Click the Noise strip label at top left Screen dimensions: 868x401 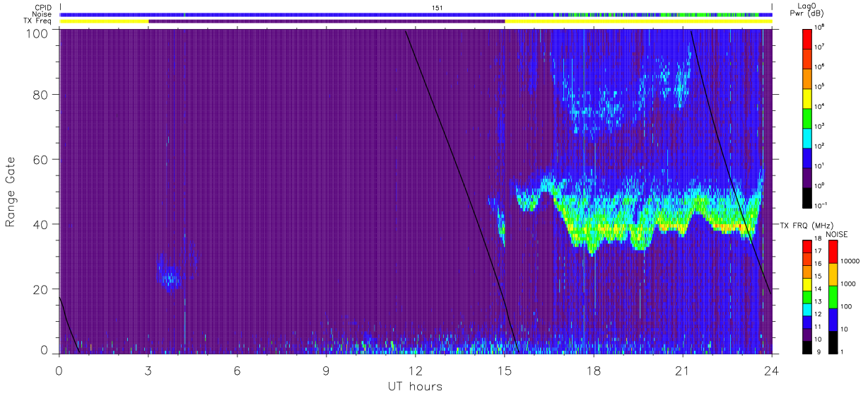(x=42, y=14)
